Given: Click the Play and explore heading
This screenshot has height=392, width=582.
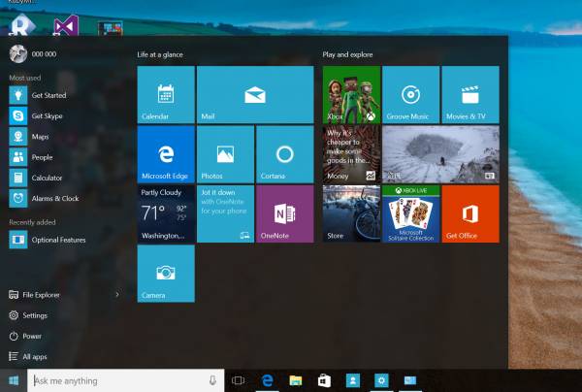Looking at the screenshot, I should coord(347,54).
